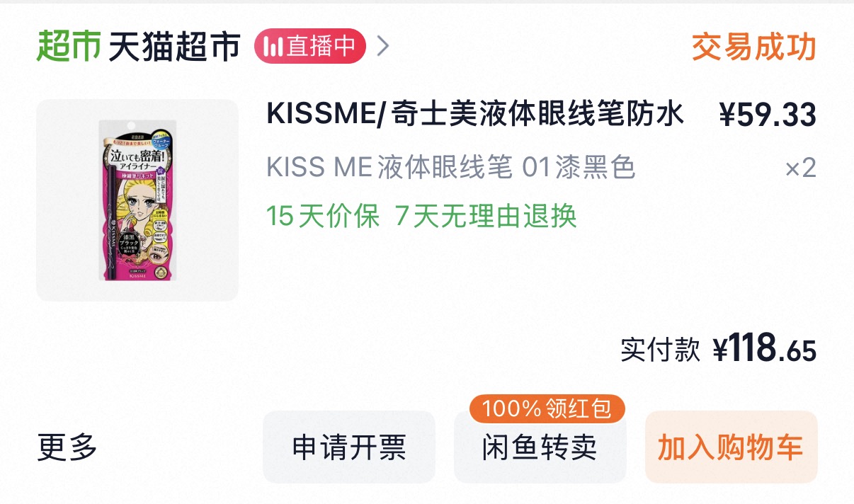Viewport: 854px width, 504px height.
Task: Open the 直播中 live badge
Action: [310, 47]
